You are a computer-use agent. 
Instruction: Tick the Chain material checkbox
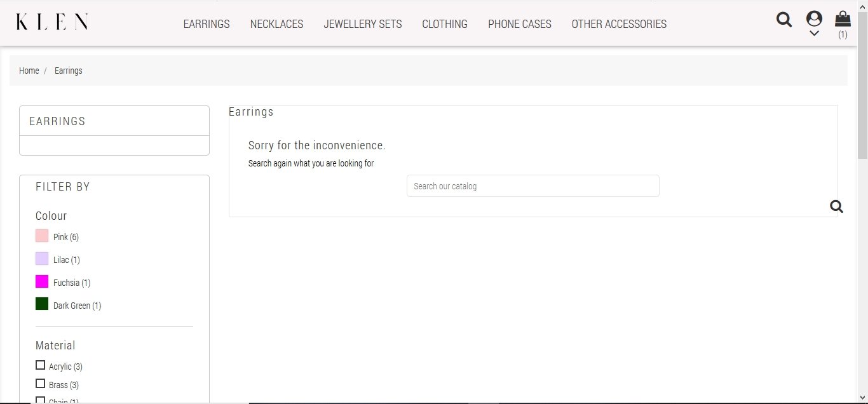pyautogui.click(x=41, y=400)
